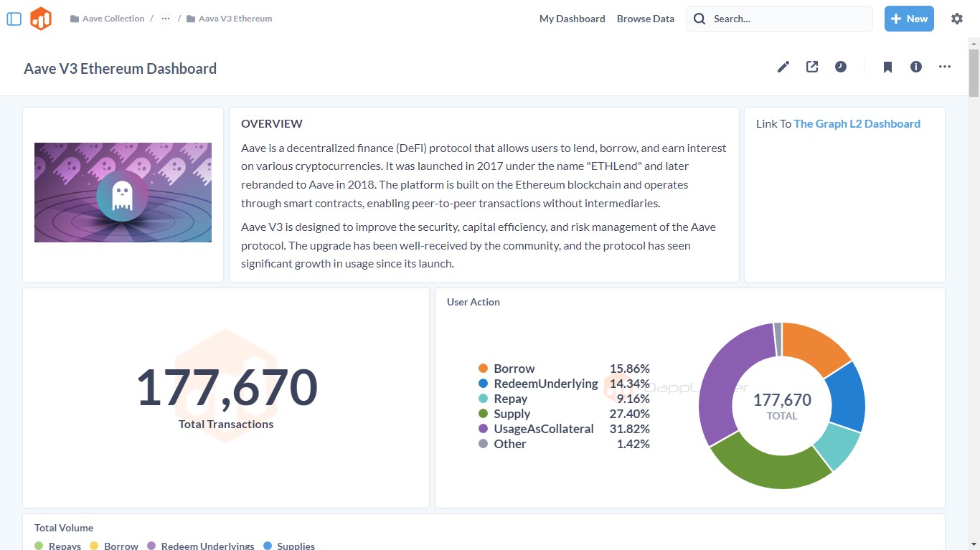Click into the Search field
The height and width of the screenshot is (550, 980).
788,19
